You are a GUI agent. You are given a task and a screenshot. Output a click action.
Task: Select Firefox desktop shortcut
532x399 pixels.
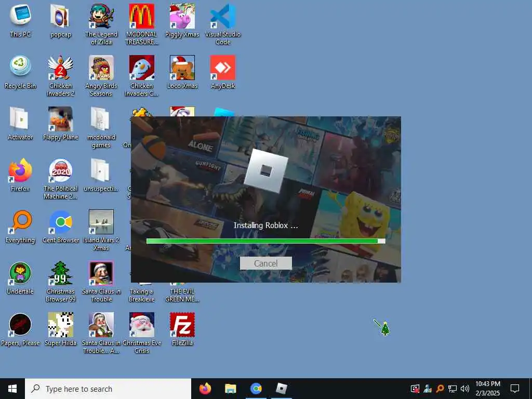[x=20, y=175]
